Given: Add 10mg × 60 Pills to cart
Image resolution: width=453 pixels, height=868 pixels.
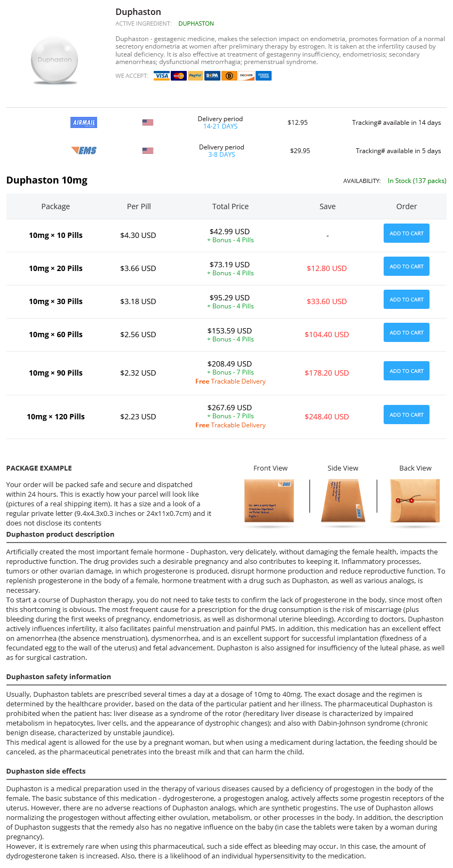Looking at the screenshot, I should click(406, 333).
